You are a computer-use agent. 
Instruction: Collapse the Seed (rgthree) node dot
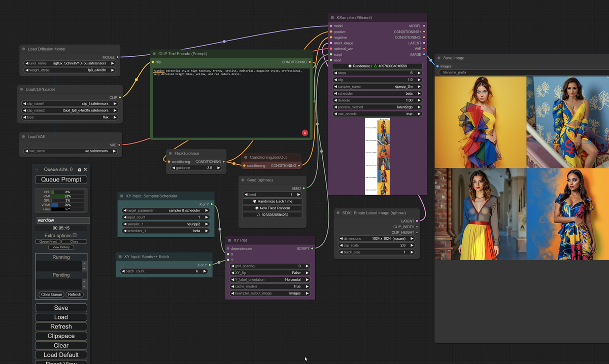(x=243, y=180)
